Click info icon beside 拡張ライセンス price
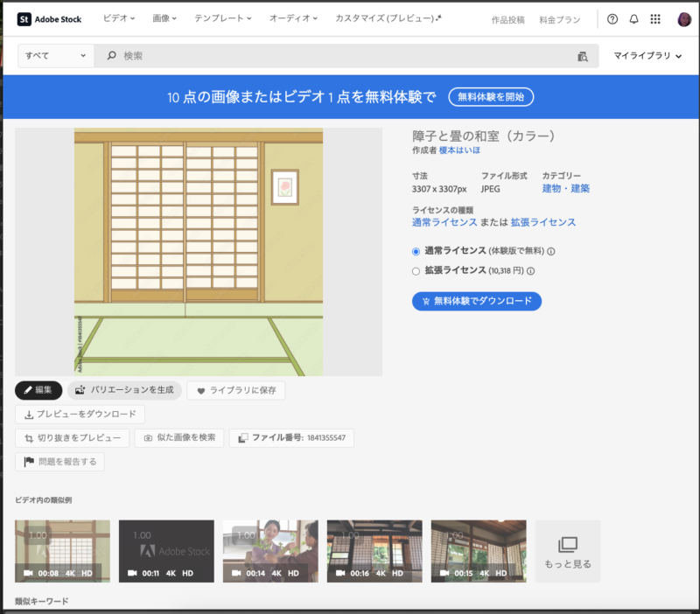The image size is (700, 614). tap(530, 271)
